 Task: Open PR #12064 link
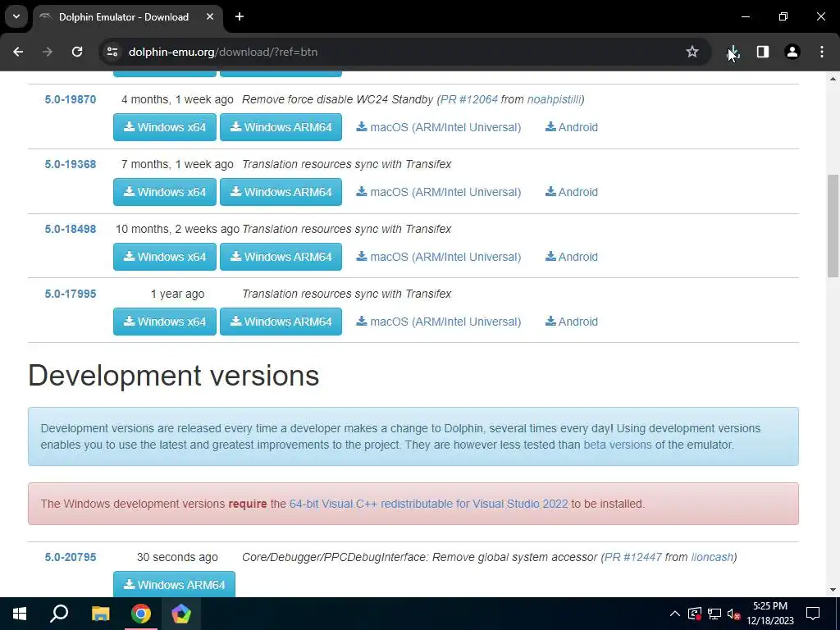469,99
